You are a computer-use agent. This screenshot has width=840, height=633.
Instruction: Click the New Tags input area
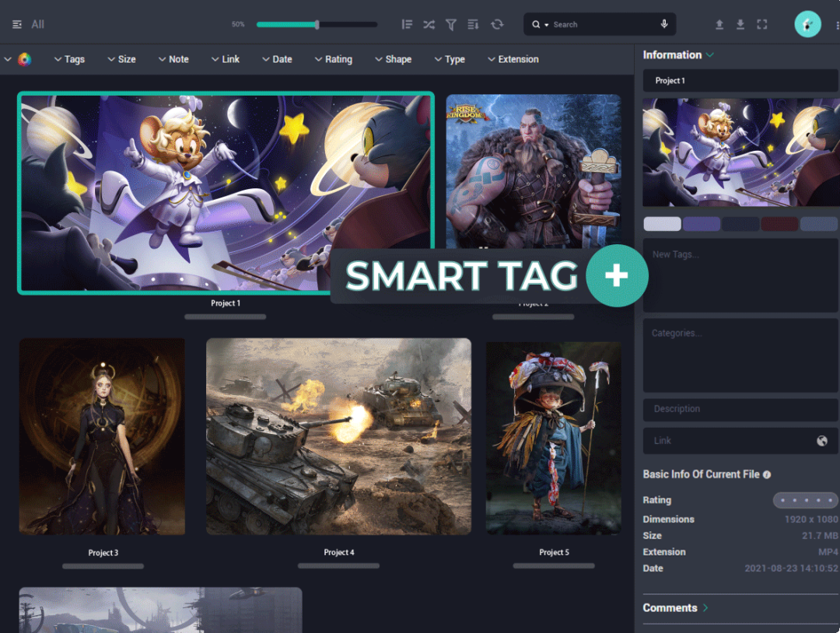[x=740, y=275]
